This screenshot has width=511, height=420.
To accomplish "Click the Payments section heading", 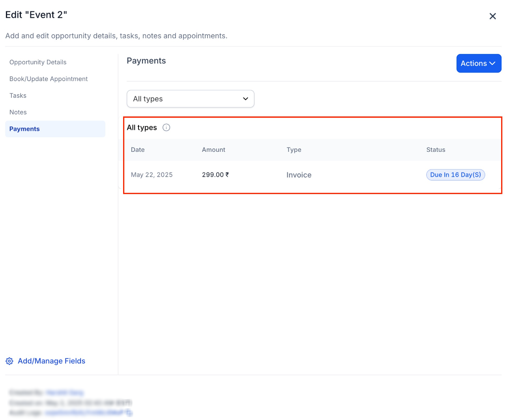I will point(146,61).
